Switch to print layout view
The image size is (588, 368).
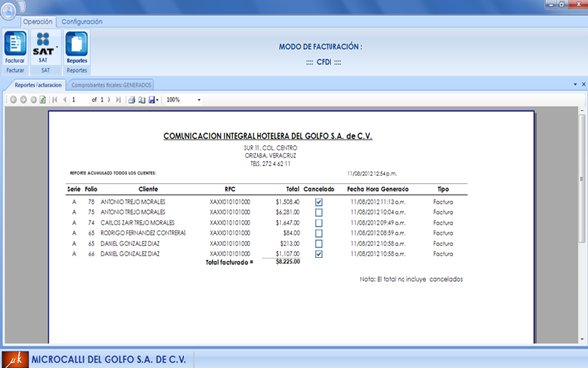point(142,100)
